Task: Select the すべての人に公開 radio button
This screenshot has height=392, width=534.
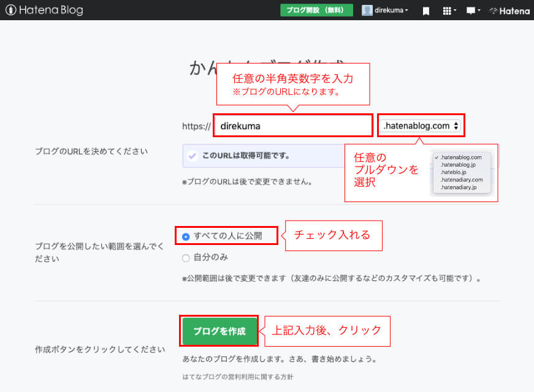Action: click(186, 236)
